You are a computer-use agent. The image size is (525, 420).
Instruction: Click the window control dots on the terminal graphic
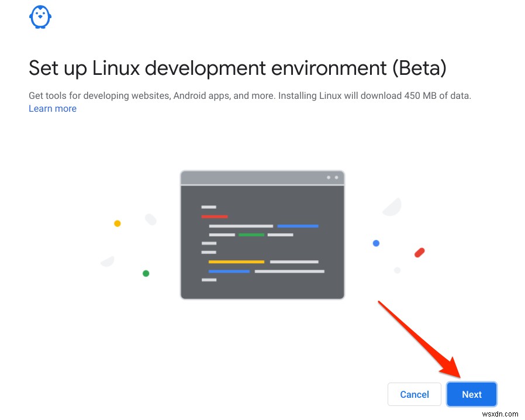(332, 178)
